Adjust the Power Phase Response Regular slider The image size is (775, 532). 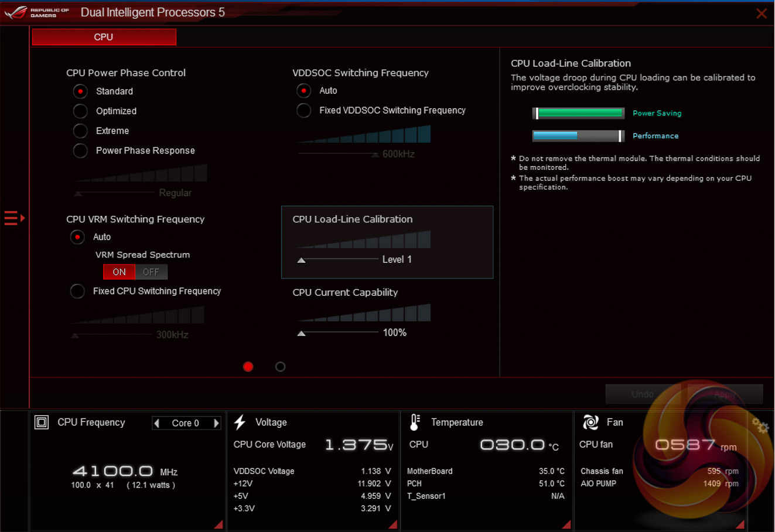pyautogui.click(x=77, y=193)
